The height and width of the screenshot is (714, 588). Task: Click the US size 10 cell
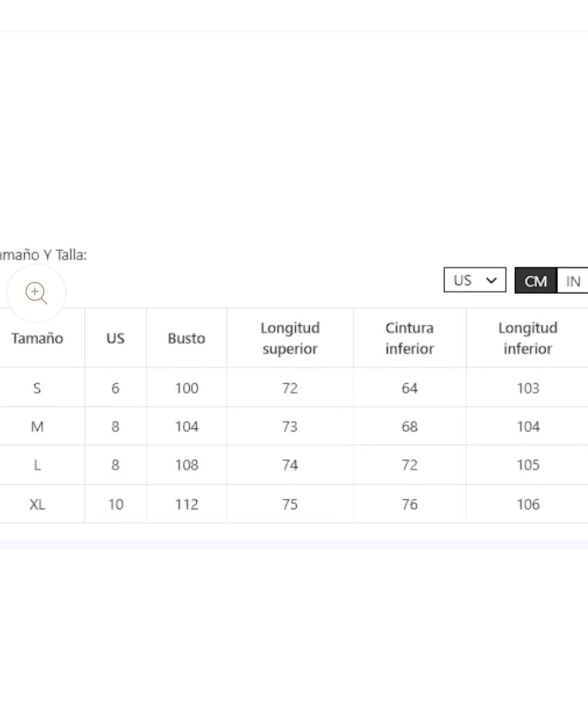tap(115, 504)
